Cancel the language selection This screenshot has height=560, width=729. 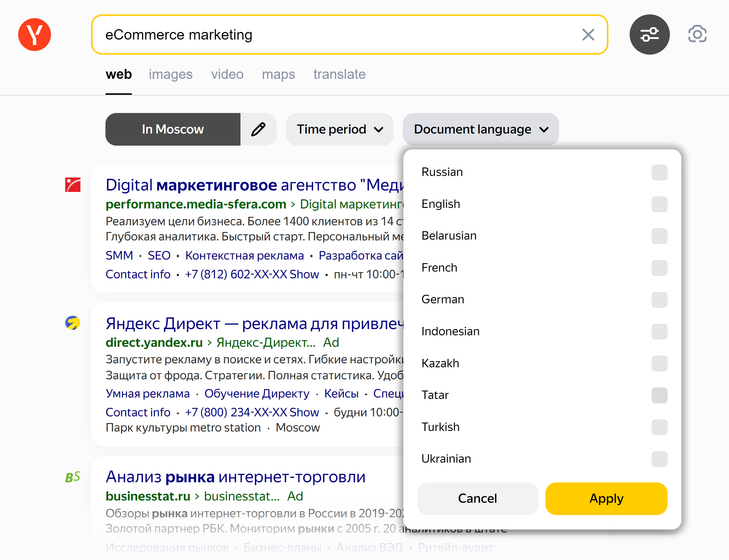click(477, 498)
